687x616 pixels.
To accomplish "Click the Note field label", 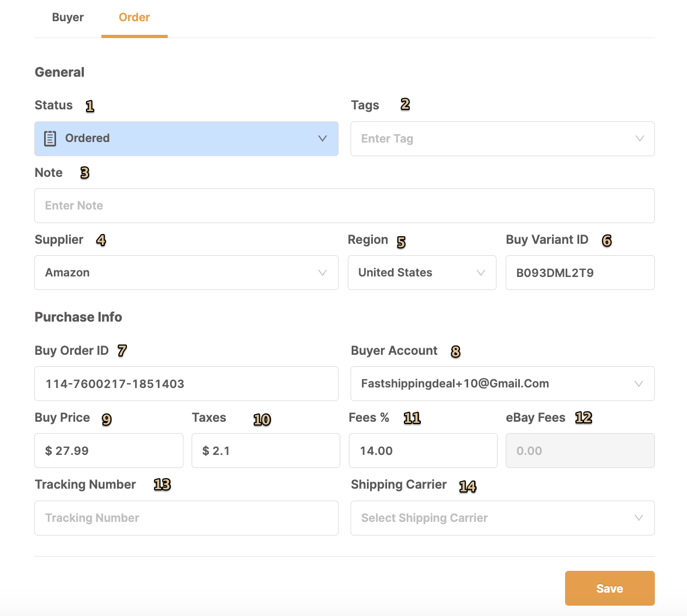I will (x=49, y=173).
